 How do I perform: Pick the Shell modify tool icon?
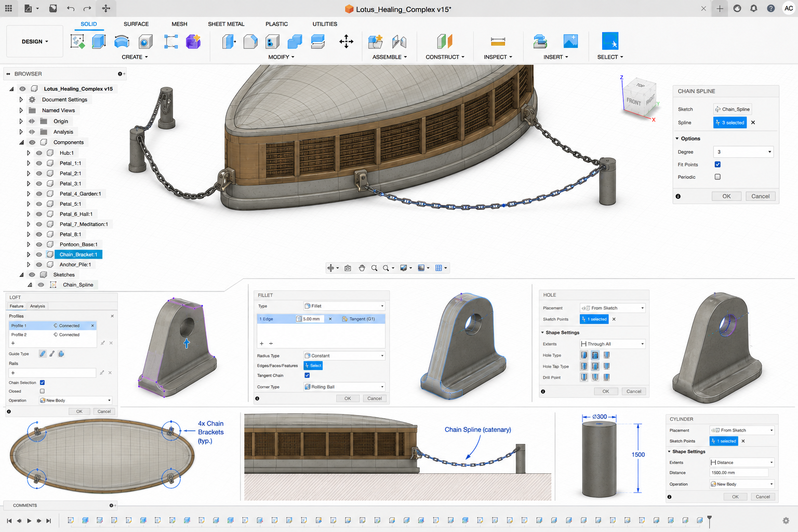272,42
